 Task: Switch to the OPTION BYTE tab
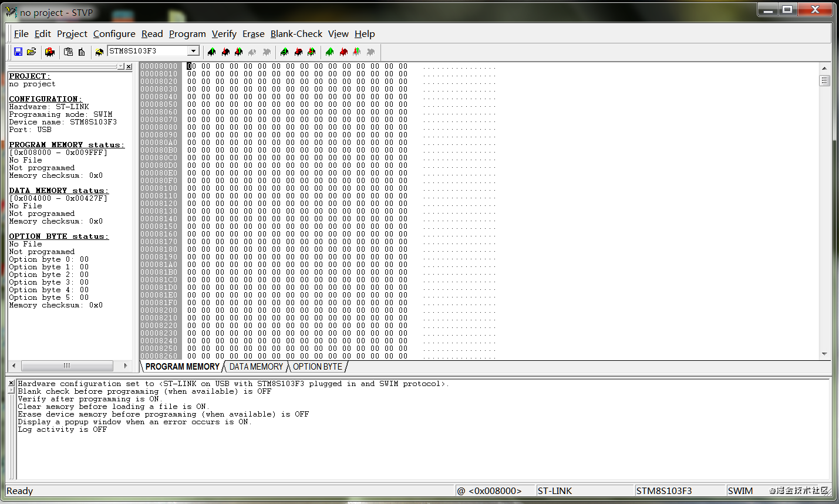point(317,367)
